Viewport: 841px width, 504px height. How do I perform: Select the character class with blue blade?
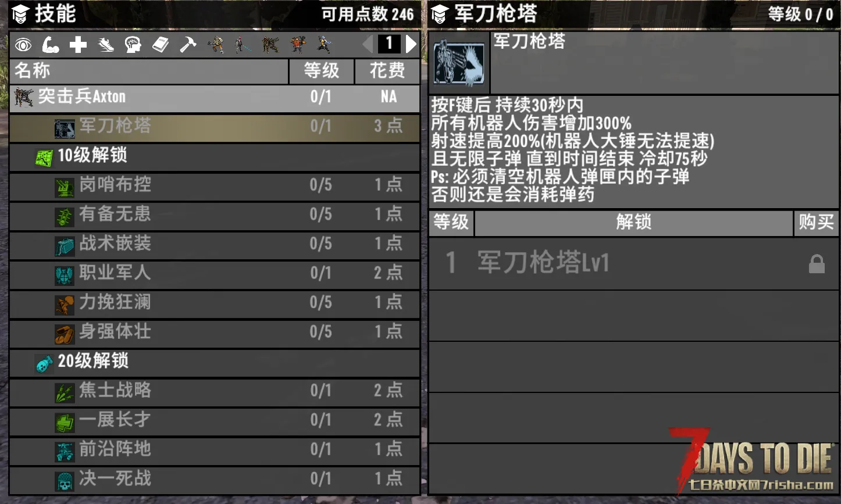tap(243, 44)
